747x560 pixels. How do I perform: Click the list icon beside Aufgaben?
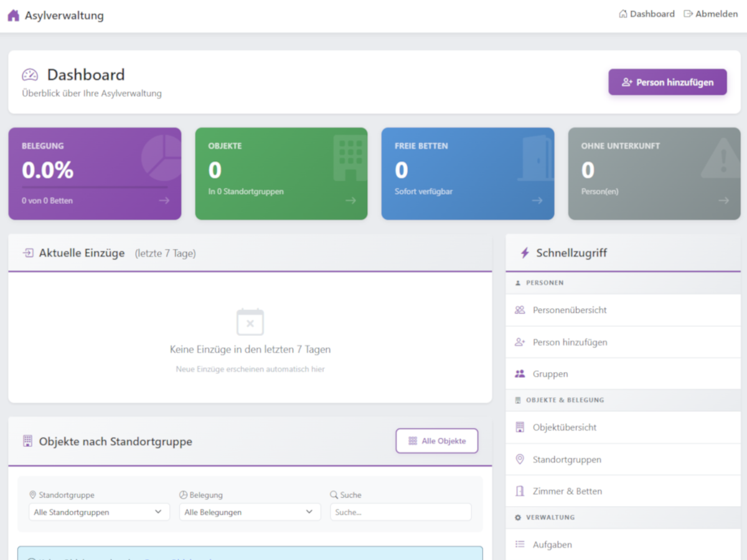(520, 544)
